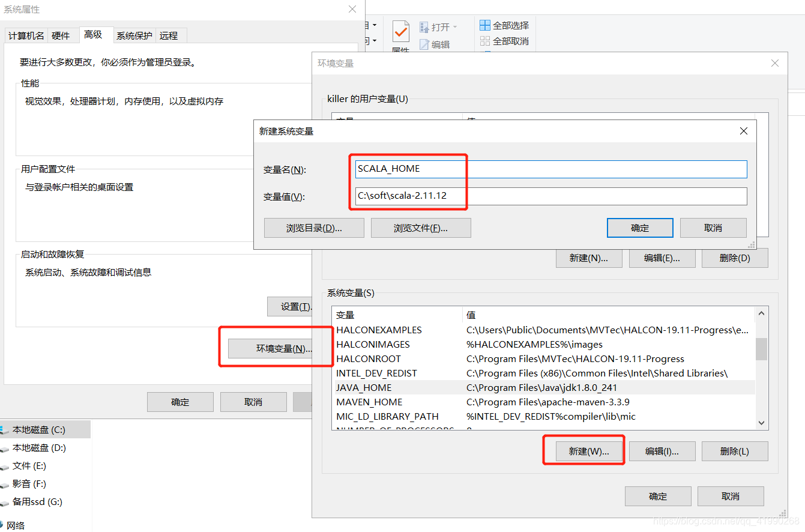Confirm new system variable with 确定
Image resolution: width=805 pixels, height=532 pixels.
640,228
